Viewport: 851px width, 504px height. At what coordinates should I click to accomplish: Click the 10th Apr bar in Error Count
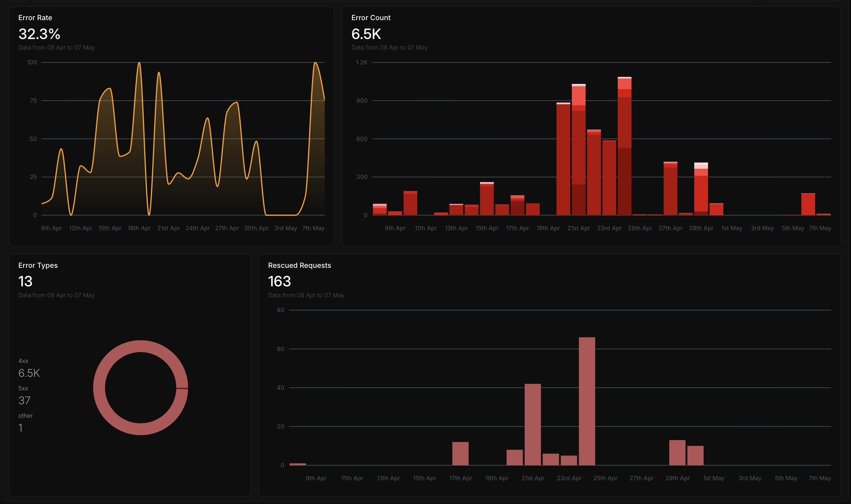410,203
